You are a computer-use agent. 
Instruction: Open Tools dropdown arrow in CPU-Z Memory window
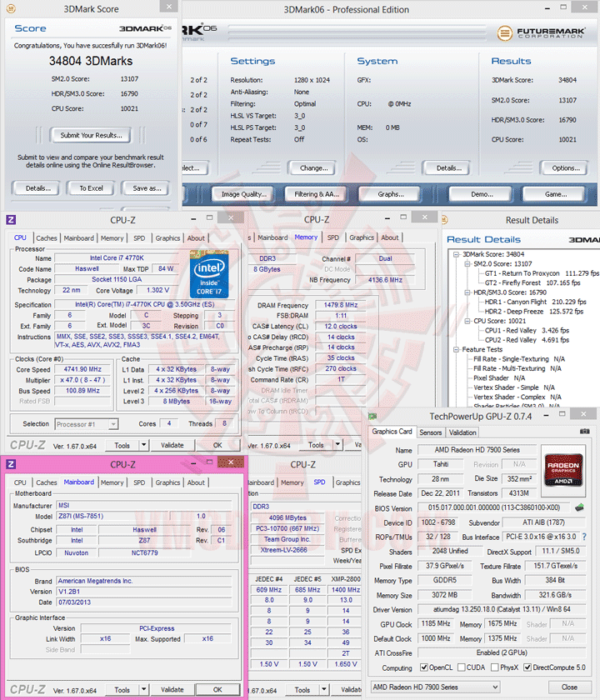point(338,445)
